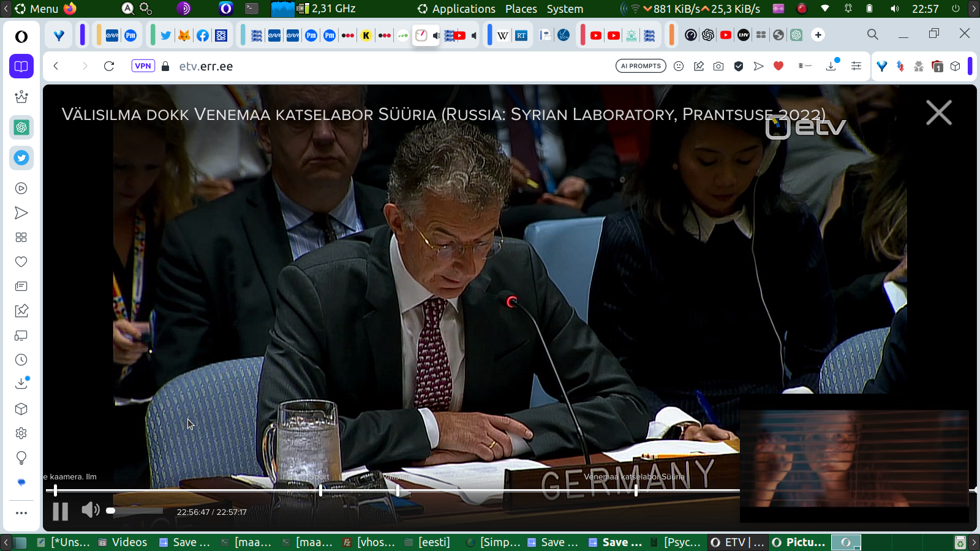
Task: Click the 22:57 clock in top panel
Action: pos(925,9)
